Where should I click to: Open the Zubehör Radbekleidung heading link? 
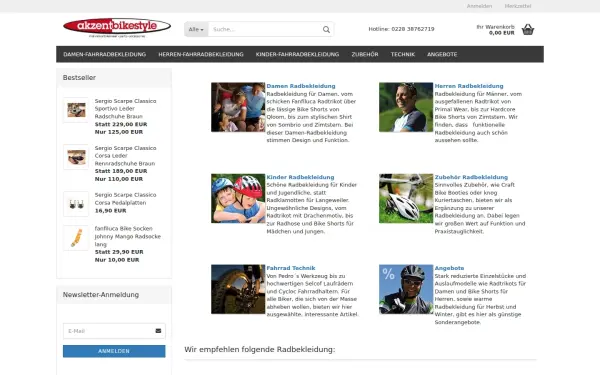click(x=471, y=177)
